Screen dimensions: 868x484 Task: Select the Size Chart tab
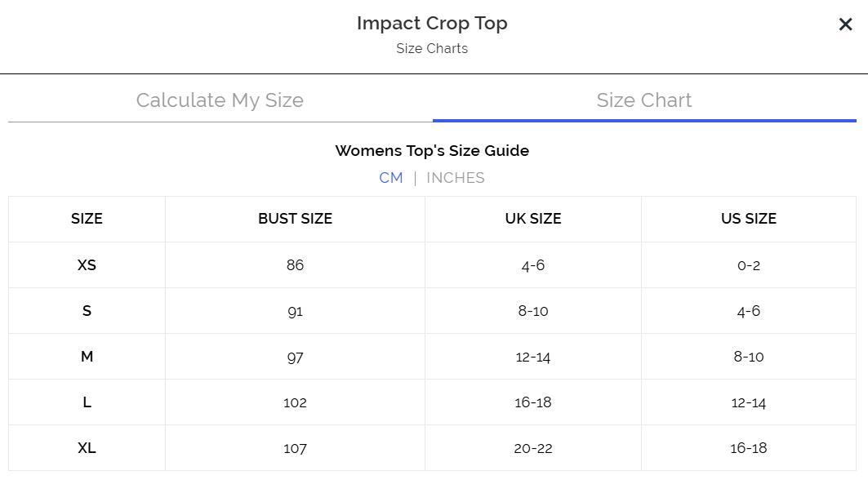coord(643,100)
